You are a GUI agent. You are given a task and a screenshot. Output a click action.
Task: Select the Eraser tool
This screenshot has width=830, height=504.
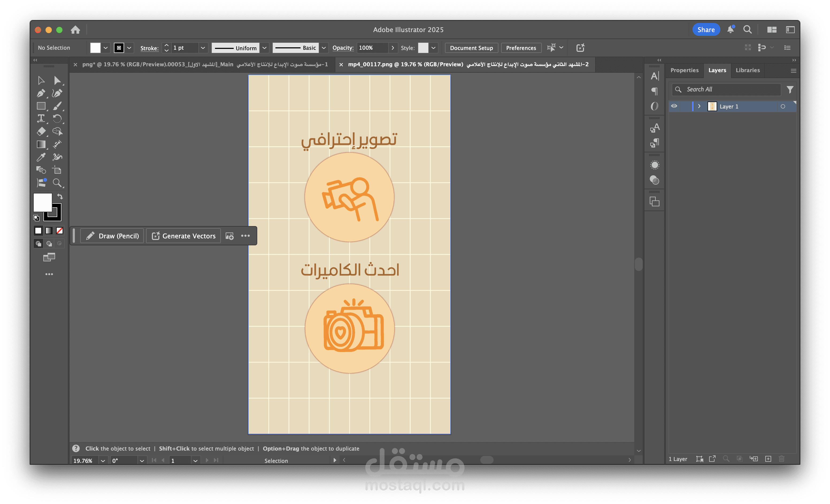41,131
